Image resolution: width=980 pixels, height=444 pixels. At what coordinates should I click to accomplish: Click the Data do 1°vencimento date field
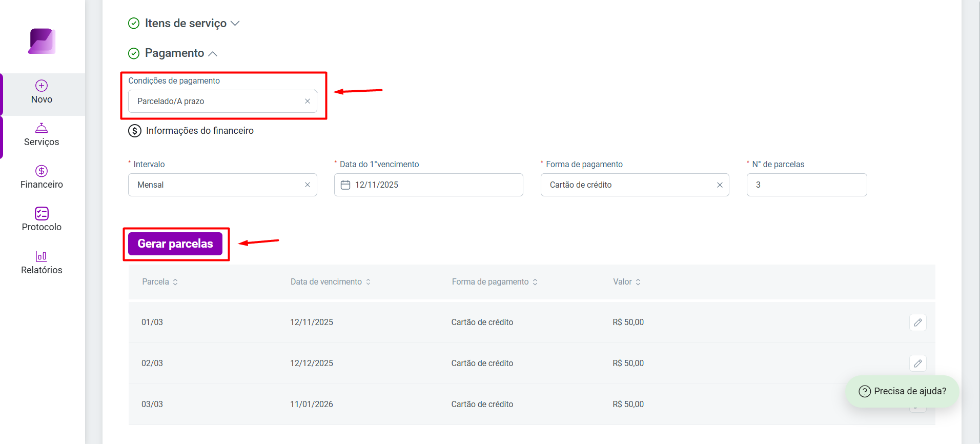[428, 185]
